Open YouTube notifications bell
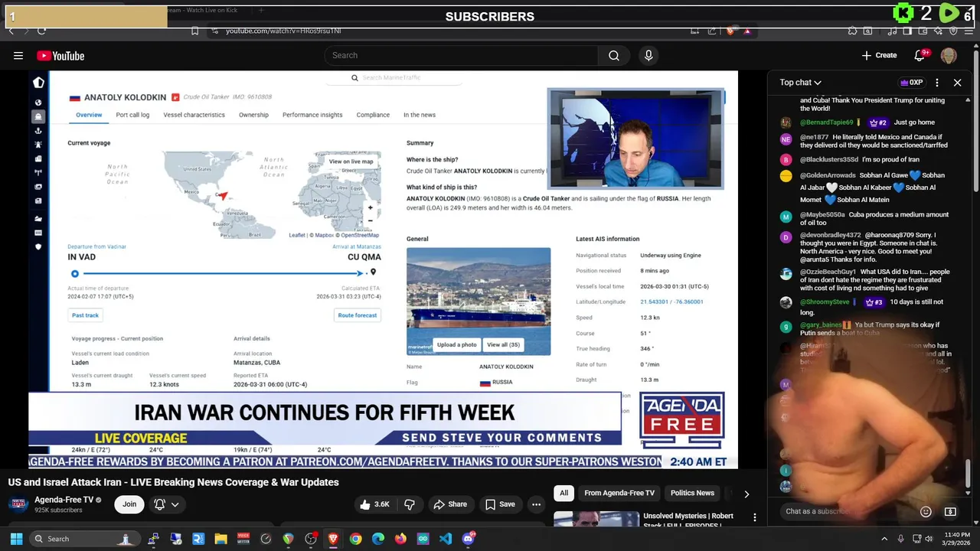Image resolution: width=980 pixels, height=551 pixels. pyautogui.click(x=920, y=55)
